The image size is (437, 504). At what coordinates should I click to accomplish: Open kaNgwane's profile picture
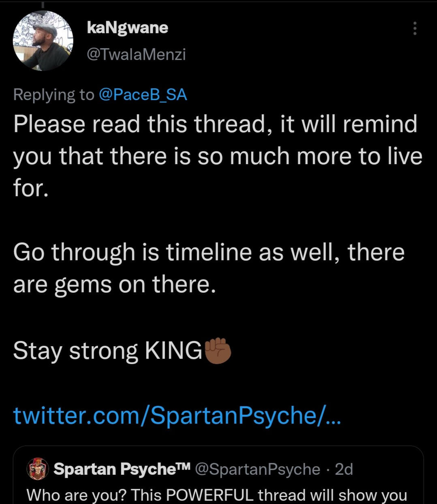pos(43,41)
